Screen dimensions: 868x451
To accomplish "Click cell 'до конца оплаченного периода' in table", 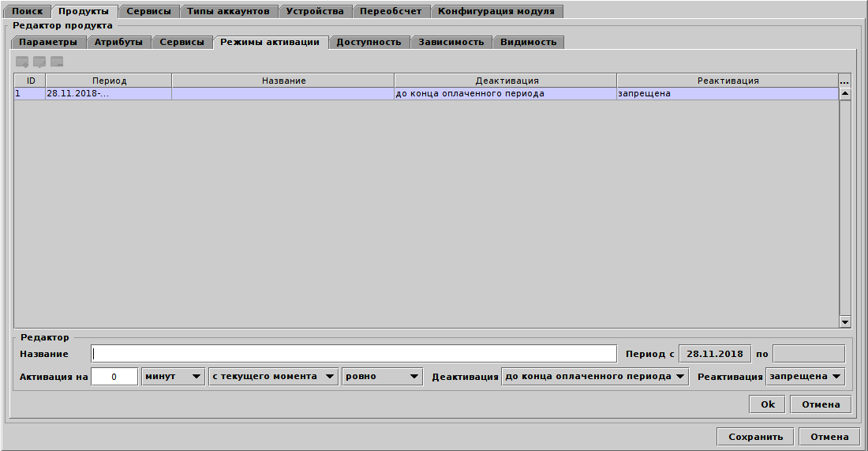I will 505,94.
